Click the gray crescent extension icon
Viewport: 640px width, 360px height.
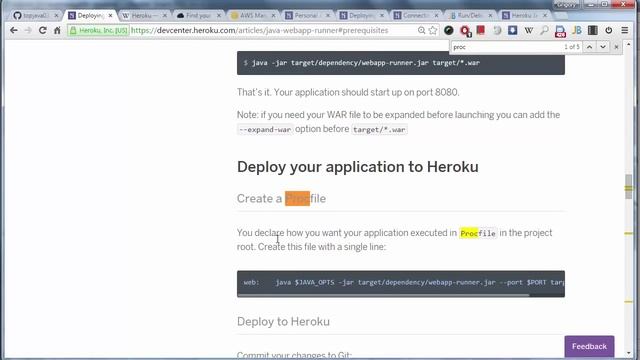[x=497, y=30]
